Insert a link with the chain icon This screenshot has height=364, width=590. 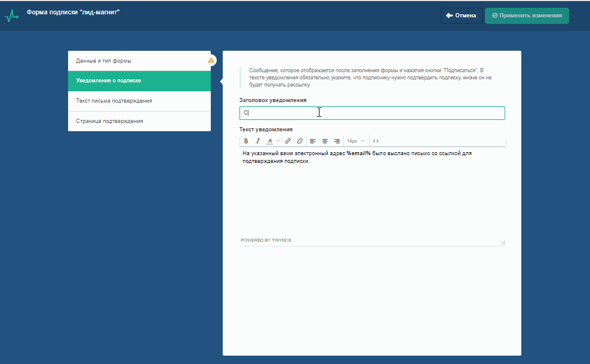288,141
